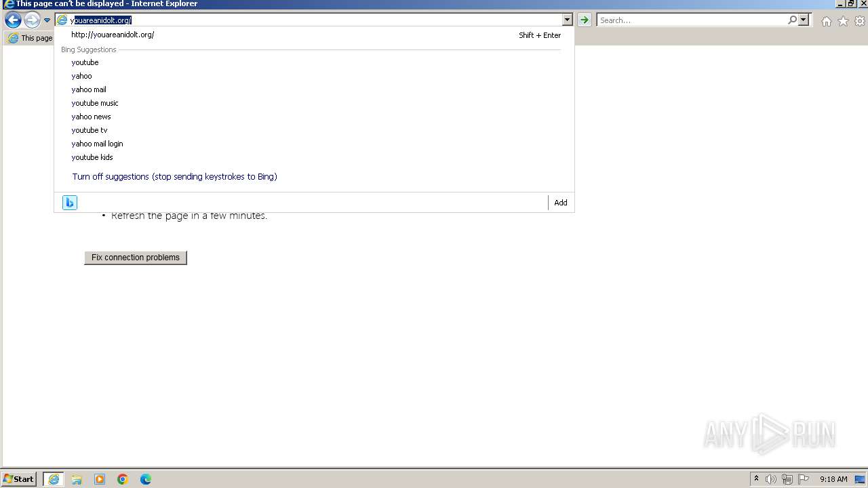Click the Internet Explorer title bar logo
This screenshot has width=868, height=488.
pos(8,4)
